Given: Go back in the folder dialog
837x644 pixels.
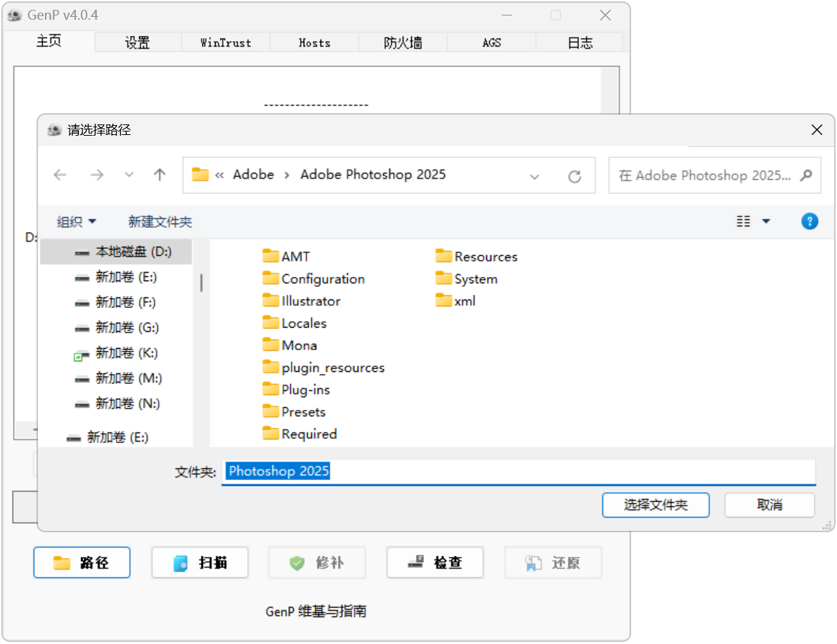Looking at the screenshot, I should click(60, 174).
